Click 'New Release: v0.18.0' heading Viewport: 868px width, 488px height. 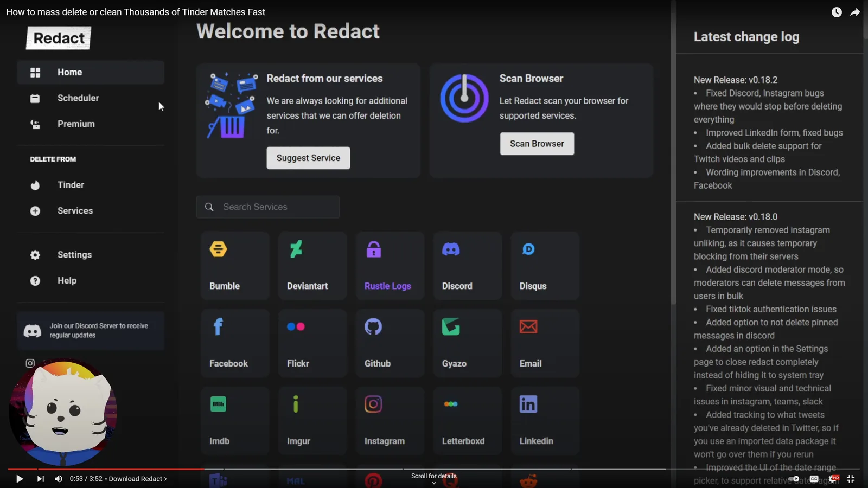pyautogui.click(x=736, y=217)
